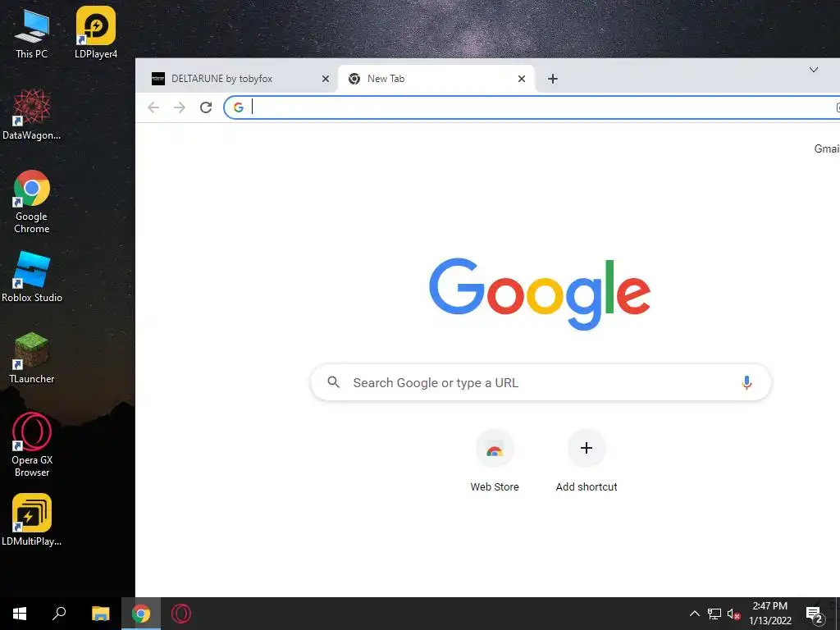Select the New Tab tab
Image resolution: width=840 pixels, height=630 pixels.
(x=436, y=79)
